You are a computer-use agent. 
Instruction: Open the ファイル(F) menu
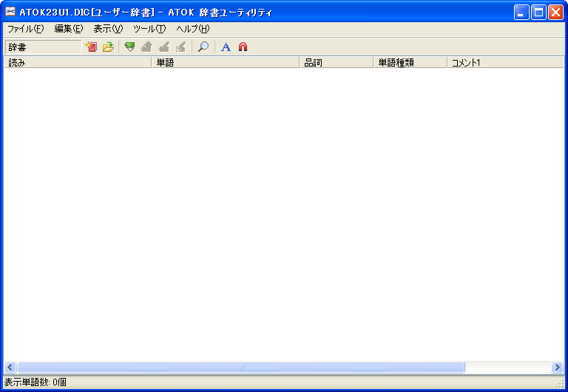[26, 29]
